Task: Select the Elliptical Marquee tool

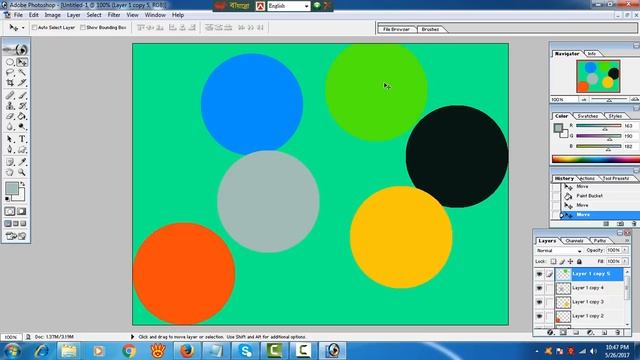Action: (10, 62)
